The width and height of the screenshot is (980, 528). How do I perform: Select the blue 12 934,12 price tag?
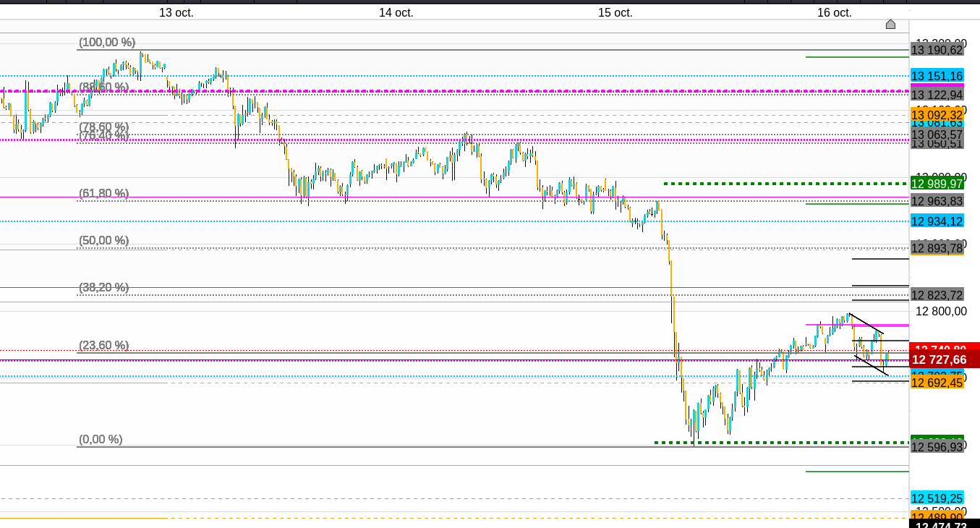pos(937,221)
